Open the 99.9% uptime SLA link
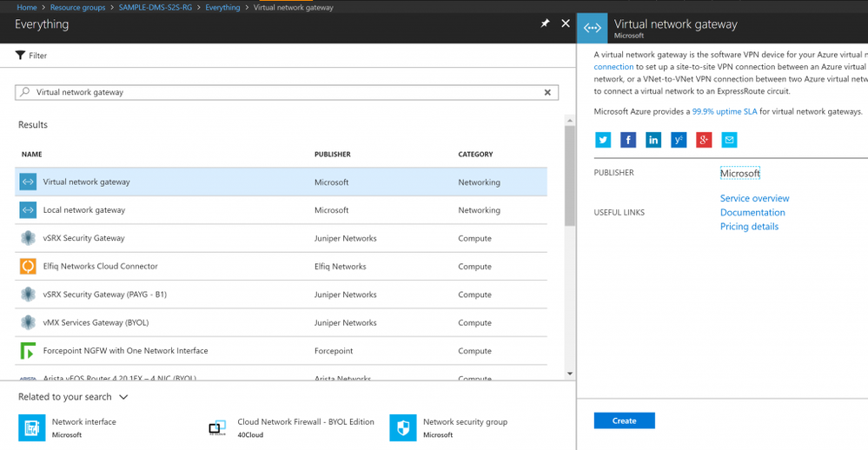 coord(725,111)
